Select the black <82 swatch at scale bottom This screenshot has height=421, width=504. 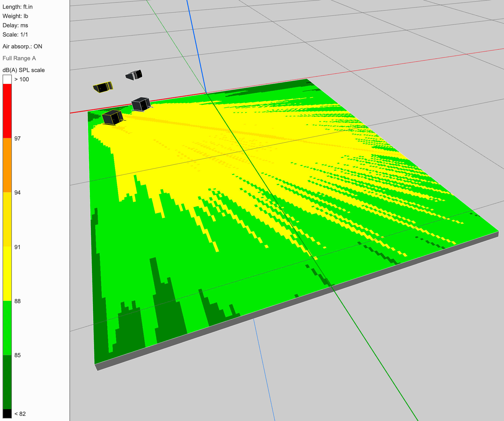click(x=7, y=414)
